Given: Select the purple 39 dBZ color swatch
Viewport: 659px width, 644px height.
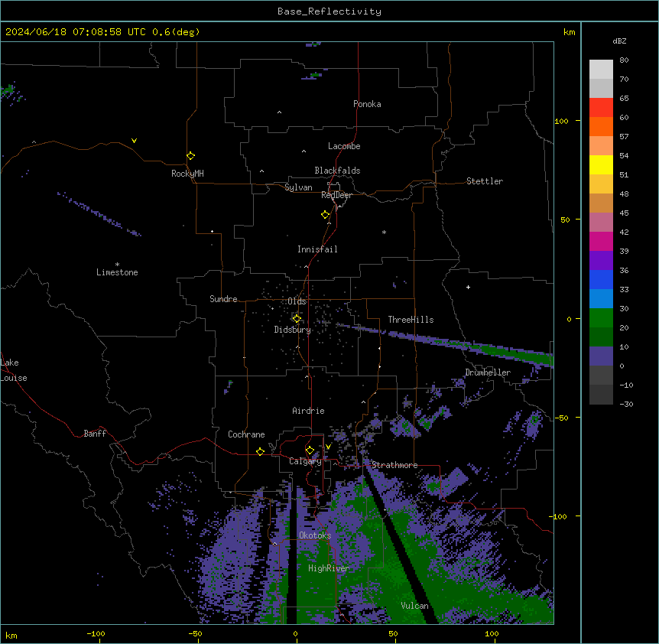Looking at the screenshot, I should pos(601,261).
